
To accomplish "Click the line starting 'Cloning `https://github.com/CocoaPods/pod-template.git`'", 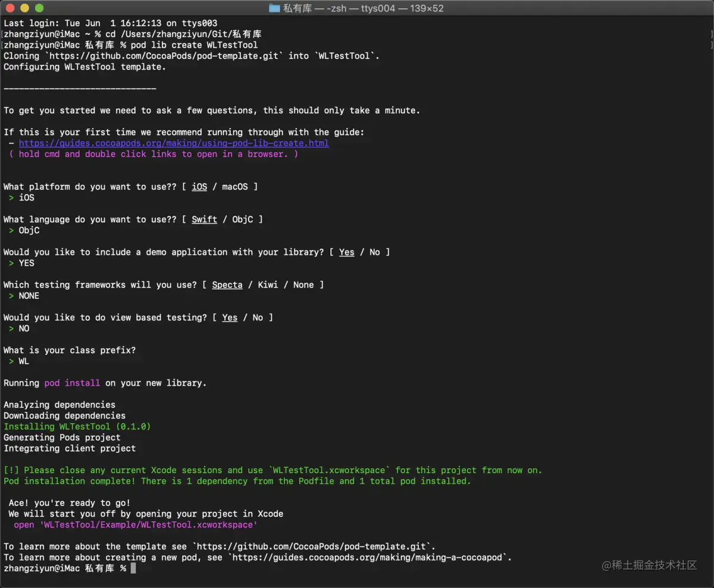I will point(192,56).
